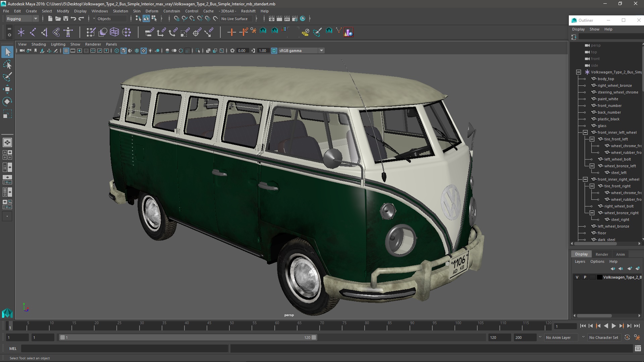Click the Create Locator shelf icon

[21, 32]
